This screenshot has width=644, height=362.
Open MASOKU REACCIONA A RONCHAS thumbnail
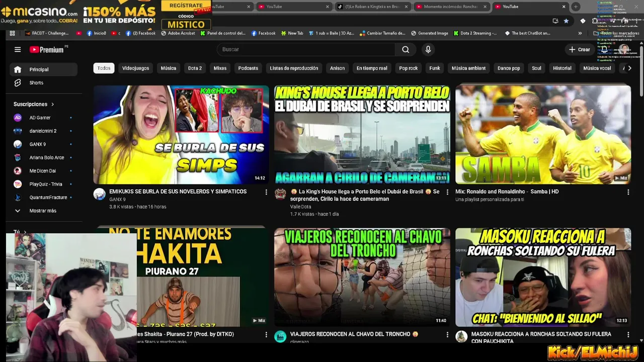click(543, 277)
